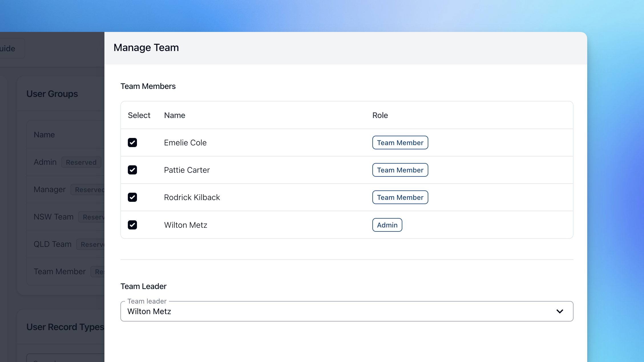644x362 pixels.
Task: Click Wilton Metz's name in the member list
Action: [185, 225]
